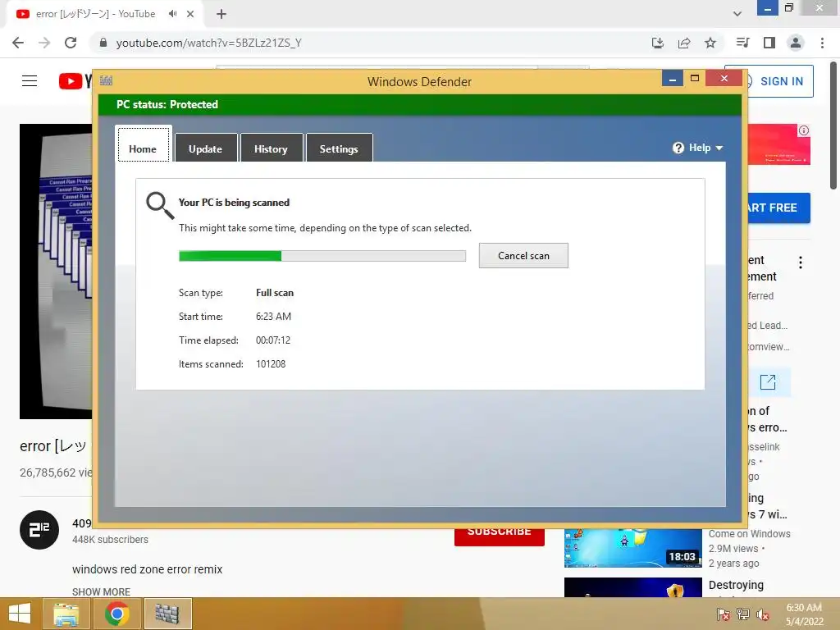Open Action Center flag tray icon

[723, 614]
